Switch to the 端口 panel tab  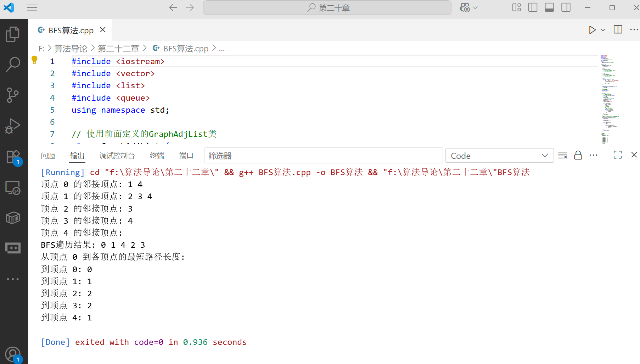tap(186, 156)
